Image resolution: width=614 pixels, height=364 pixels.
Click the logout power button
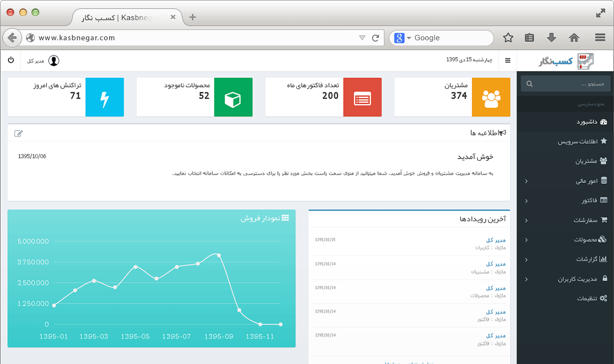click(x=11, y=60)
